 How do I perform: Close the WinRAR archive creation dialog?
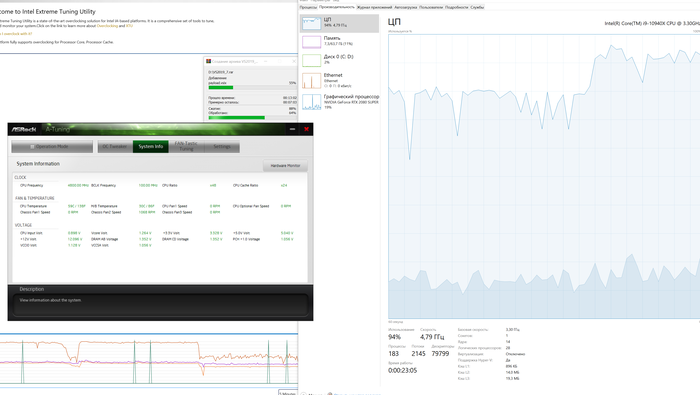click(294, 61)
